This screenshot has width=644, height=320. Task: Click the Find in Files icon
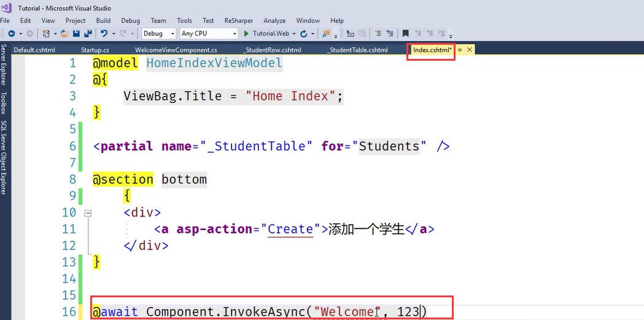click(x=327, y=34)
